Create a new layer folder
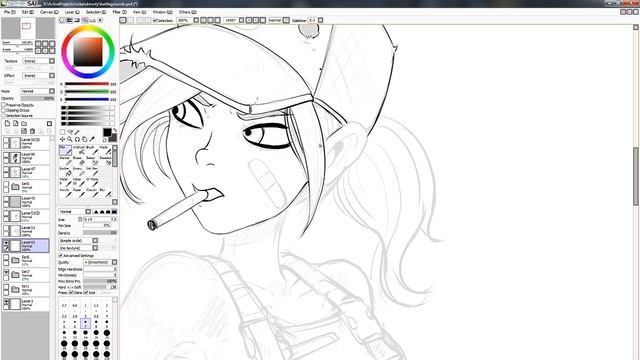 pyautogui.click(x=24, y=123)
